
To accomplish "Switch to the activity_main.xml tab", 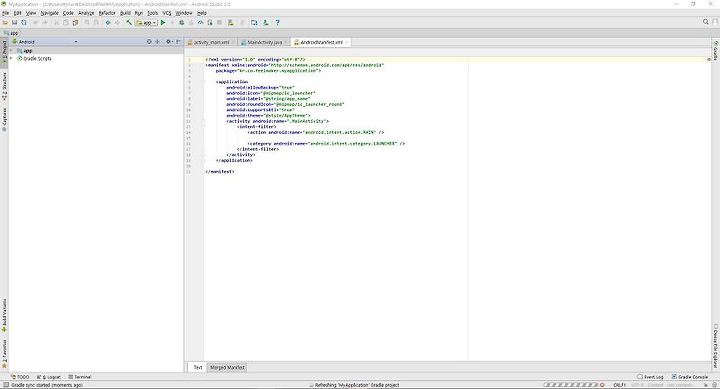I will coord(211,42).
